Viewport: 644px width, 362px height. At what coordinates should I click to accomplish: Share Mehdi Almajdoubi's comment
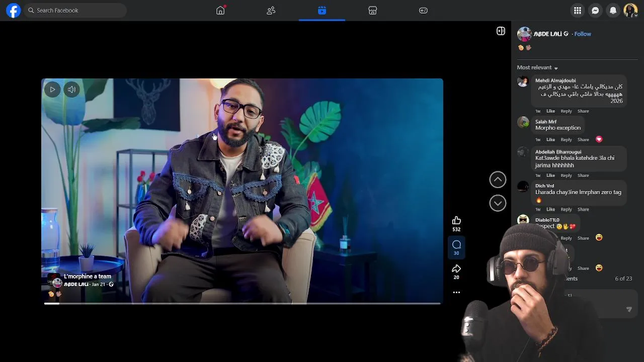583,111
